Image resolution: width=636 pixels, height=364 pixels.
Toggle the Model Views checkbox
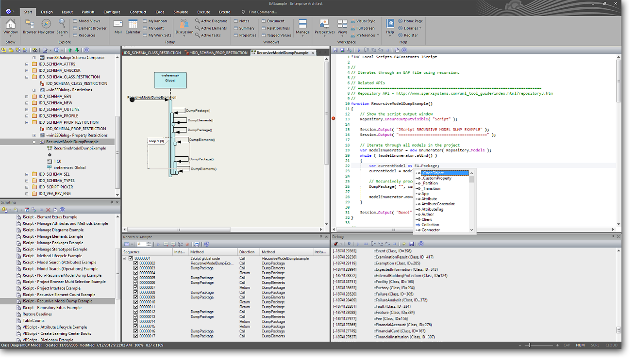click(75, 21)
